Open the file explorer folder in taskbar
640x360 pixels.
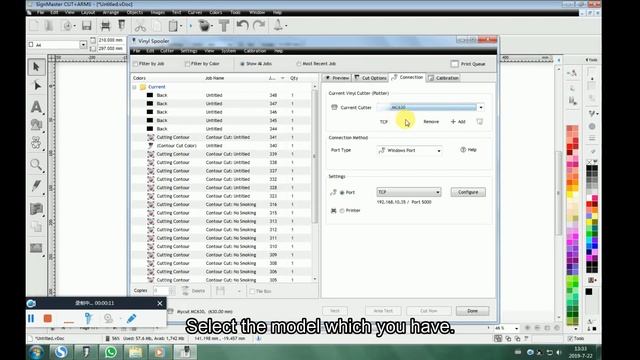(x=135, y=352)
